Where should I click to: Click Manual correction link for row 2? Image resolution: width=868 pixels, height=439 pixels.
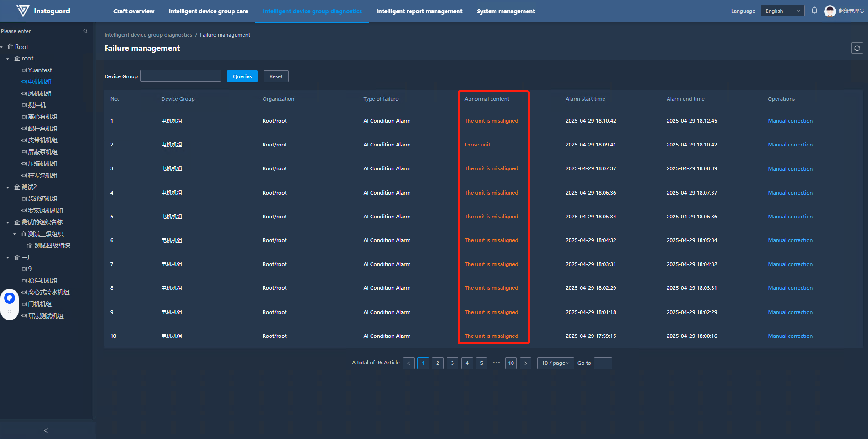pyautogui.click(x=790, y=145)
